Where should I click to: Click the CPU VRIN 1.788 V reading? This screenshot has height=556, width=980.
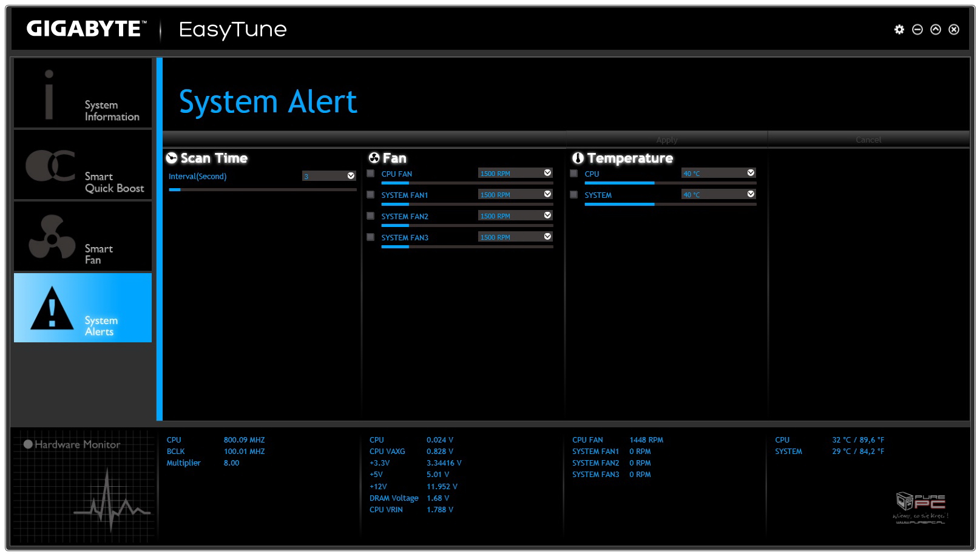[440, 510]
